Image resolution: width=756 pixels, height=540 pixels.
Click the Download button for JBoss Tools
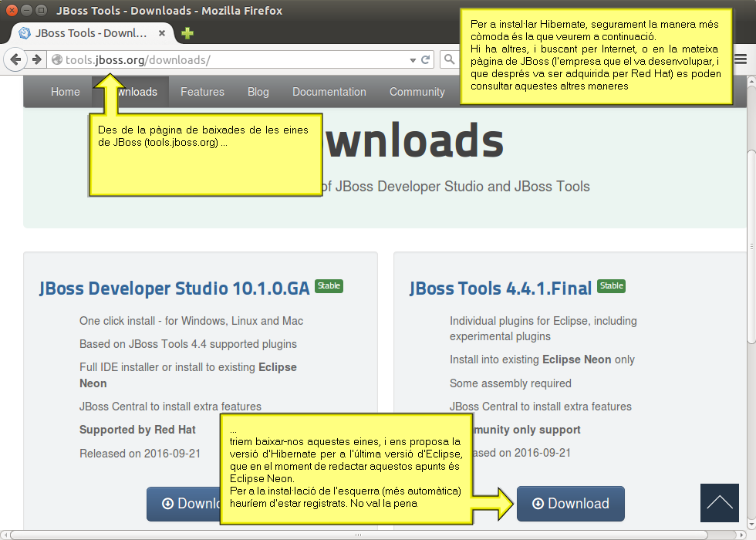click(570, 503)
